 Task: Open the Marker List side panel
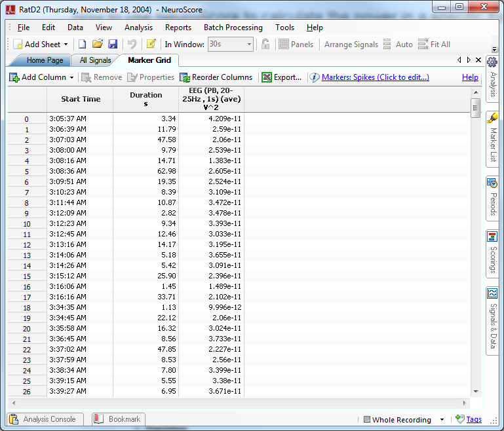click(492, 139)
